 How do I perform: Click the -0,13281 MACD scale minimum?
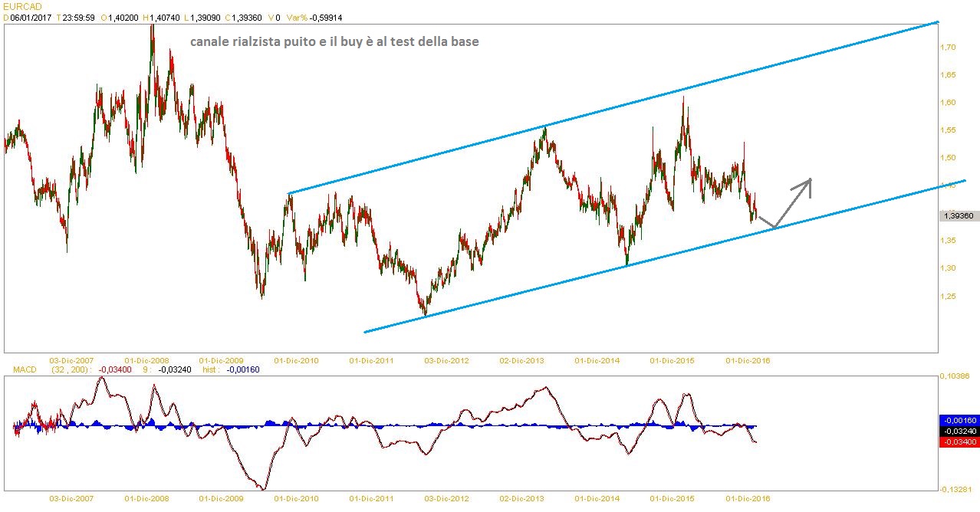tap(955, 490)
